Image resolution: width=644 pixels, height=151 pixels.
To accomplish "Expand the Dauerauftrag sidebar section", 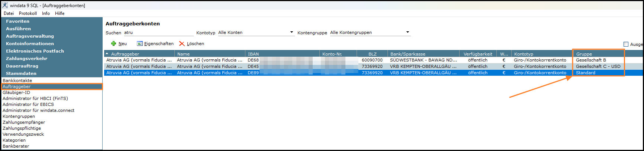I will tap(52, 66).
